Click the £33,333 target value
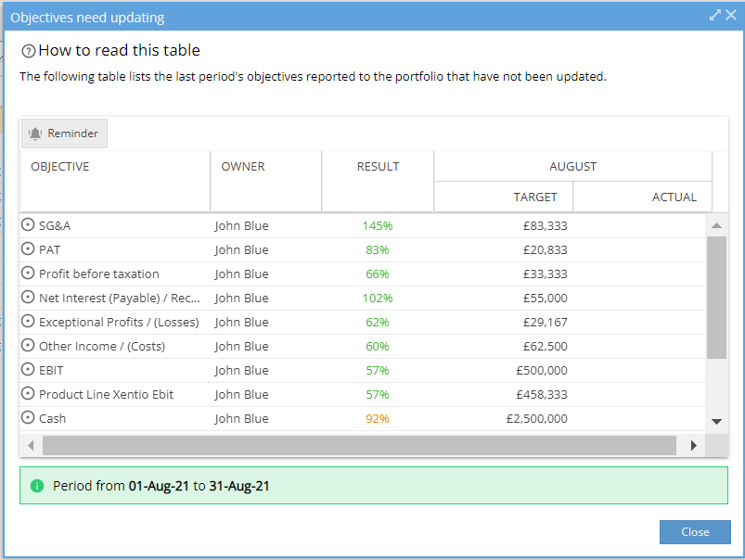 546,274
